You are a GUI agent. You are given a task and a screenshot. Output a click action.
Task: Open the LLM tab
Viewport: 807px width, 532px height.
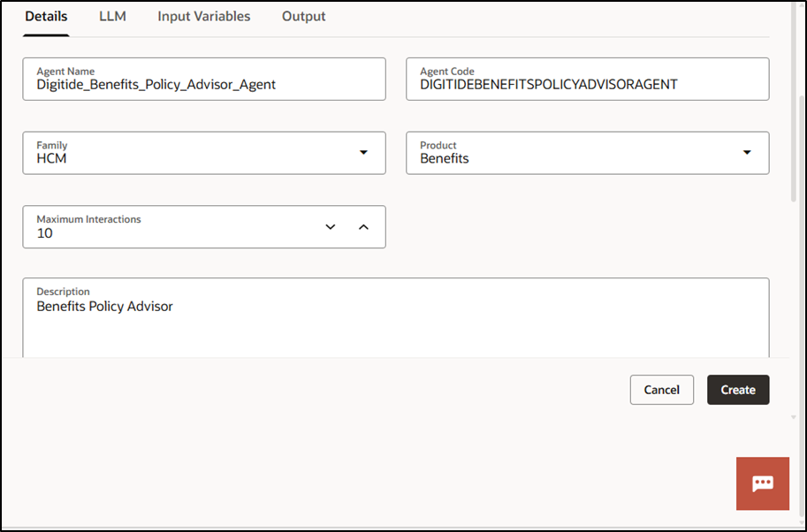[112, 17]
